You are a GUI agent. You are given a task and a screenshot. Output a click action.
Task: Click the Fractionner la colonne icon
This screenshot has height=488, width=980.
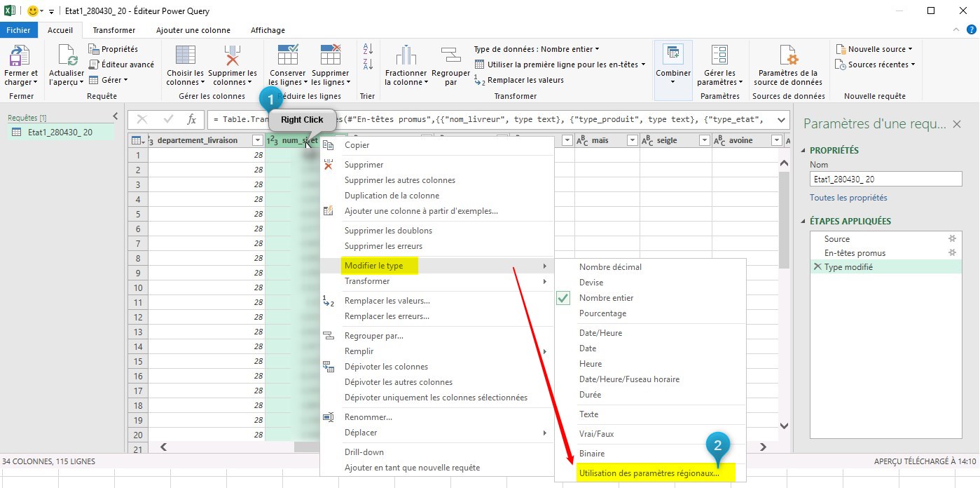click(406, 57)
